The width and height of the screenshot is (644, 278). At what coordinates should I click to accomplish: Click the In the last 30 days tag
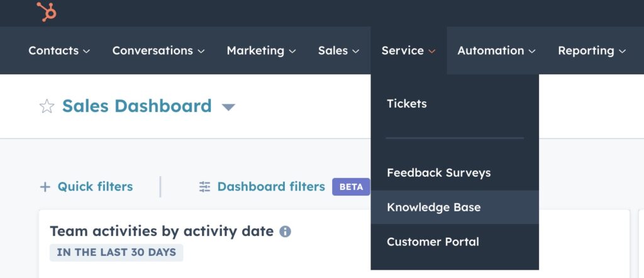pos(116,253)
